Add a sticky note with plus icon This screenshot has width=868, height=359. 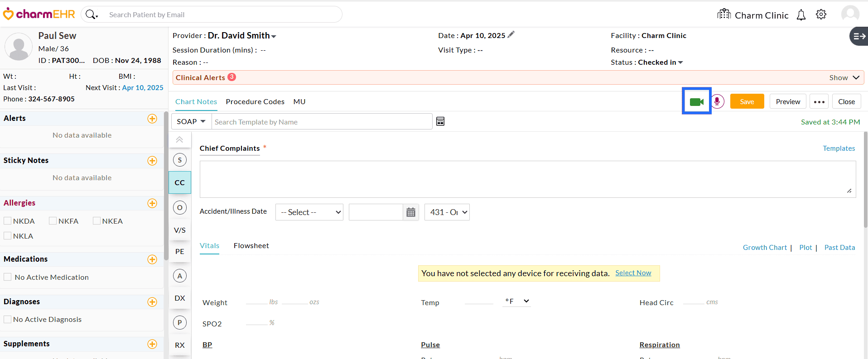152,161
